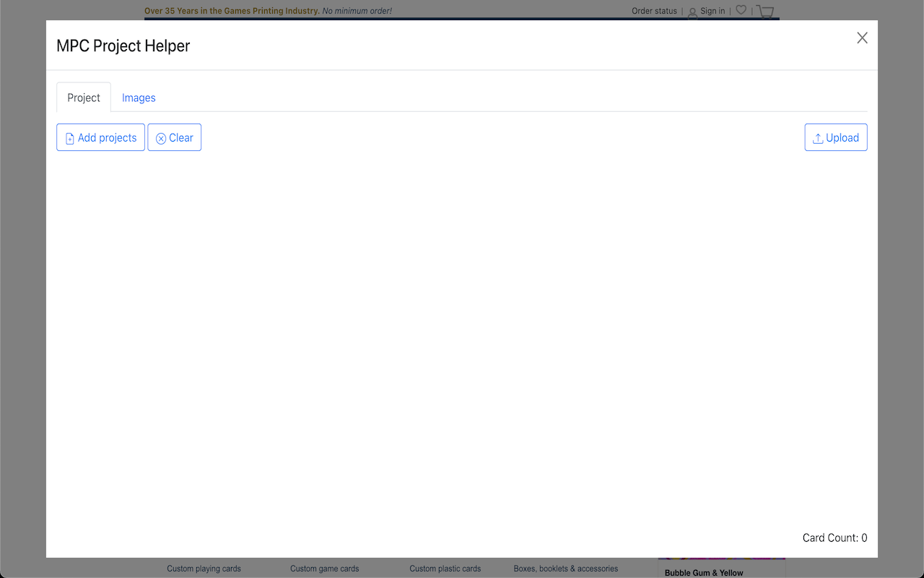The width and height of the screenshot is (924, 578).
Task: Click the Bubble Gum & Yellow product label
Action: [x=704, y=573]
